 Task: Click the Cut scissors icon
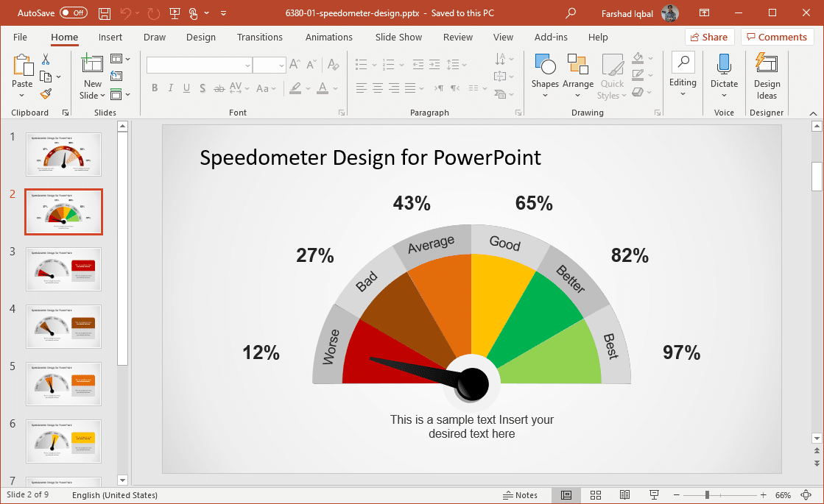[x=46, y=60]
